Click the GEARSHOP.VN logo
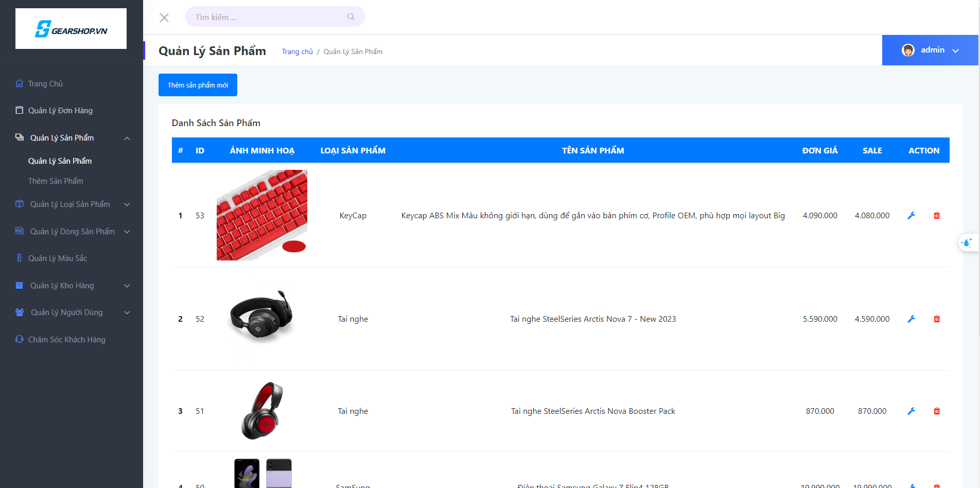The image size is (980, 488). click(71, 29)
